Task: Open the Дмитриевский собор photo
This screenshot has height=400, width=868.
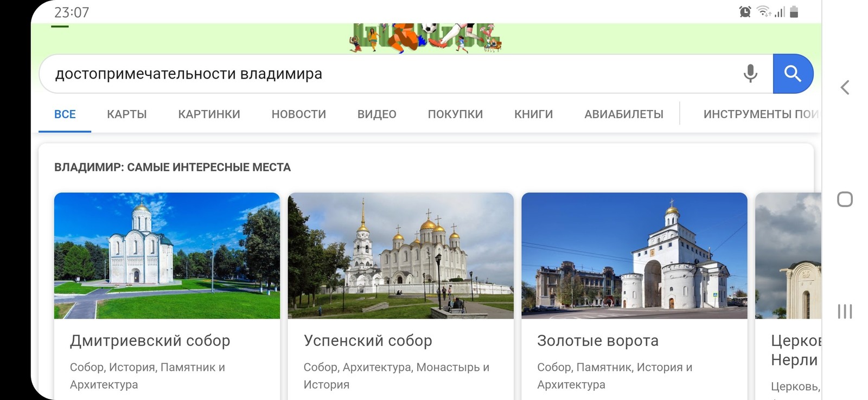Action: pyautogui.click(x=167, y=256)
